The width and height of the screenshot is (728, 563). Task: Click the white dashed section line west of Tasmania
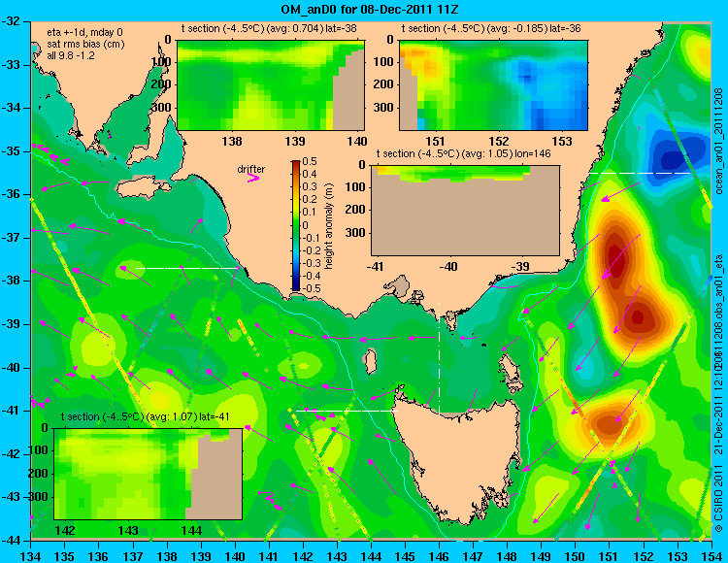pyautogui.click(x=347, y=411)
